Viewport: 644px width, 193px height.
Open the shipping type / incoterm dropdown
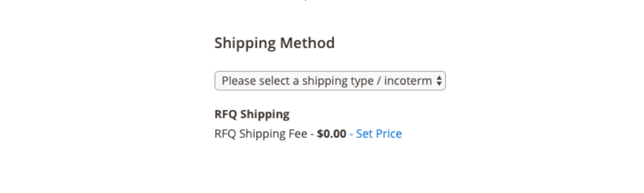coord(330,81)
